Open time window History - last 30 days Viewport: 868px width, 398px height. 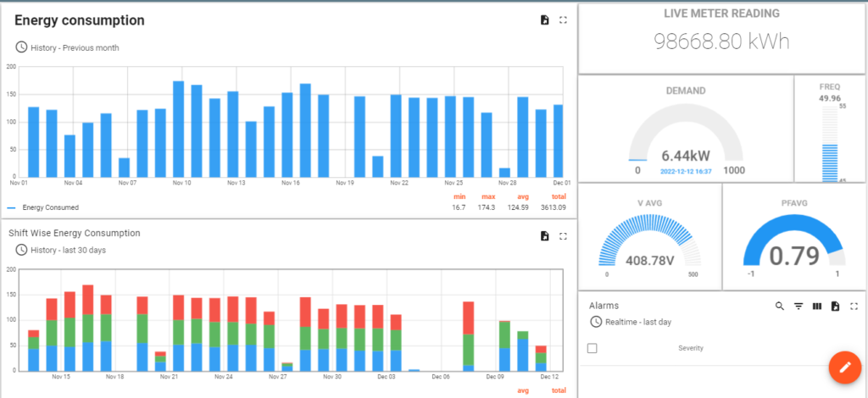point(60,250)
